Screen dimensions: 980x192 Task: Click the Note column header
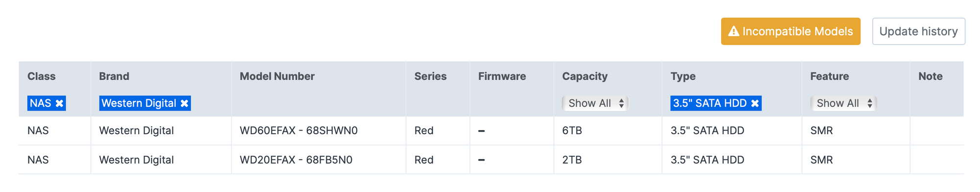click(931, 76)
